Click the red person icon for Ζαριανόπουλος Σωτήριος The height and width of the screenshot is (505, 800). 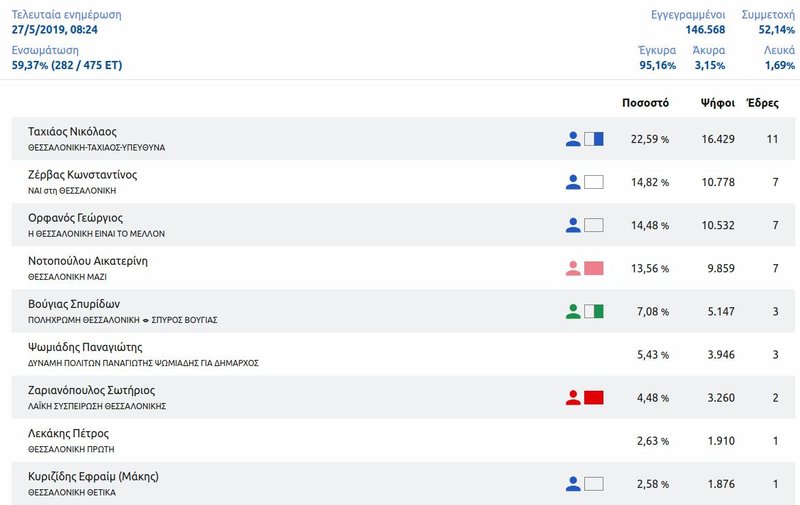coord(573,397)
